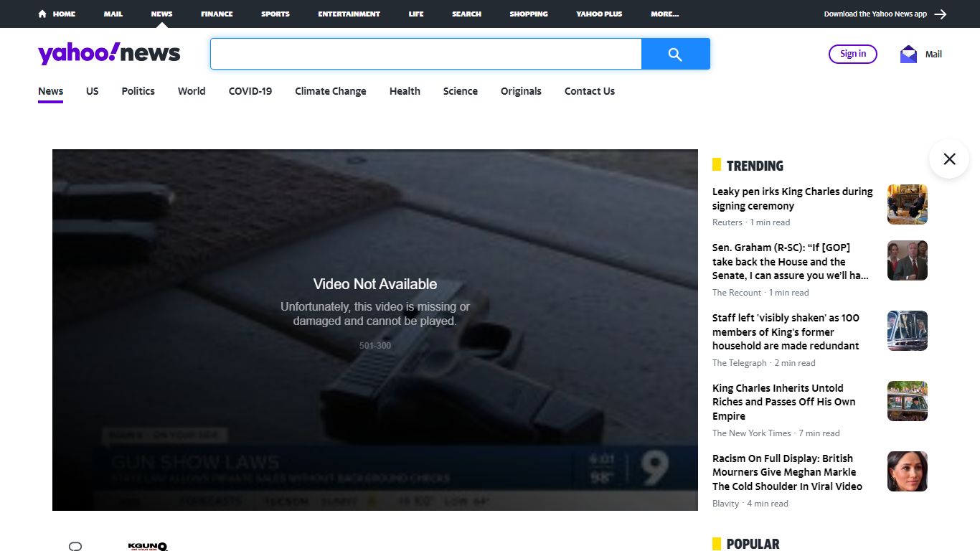Click the Mail text label in header

pyautogui.click(x=933, y=54)
